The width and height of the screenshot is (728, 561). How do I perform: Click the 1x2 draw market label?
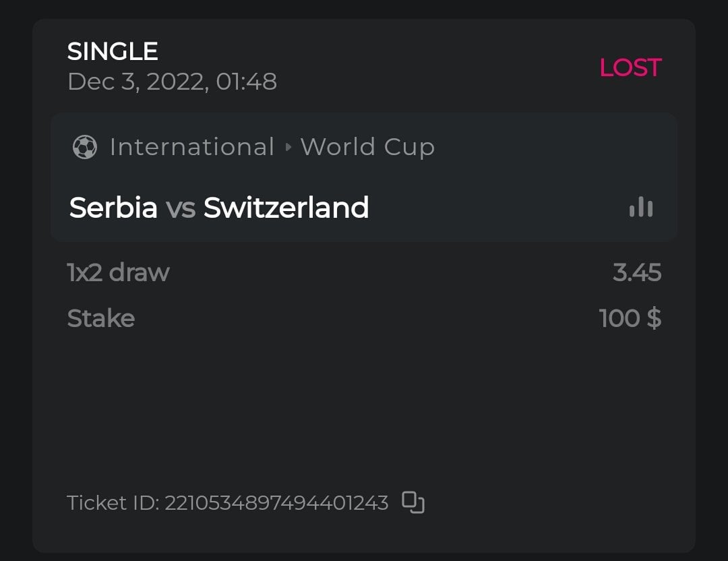pos(118,272)
